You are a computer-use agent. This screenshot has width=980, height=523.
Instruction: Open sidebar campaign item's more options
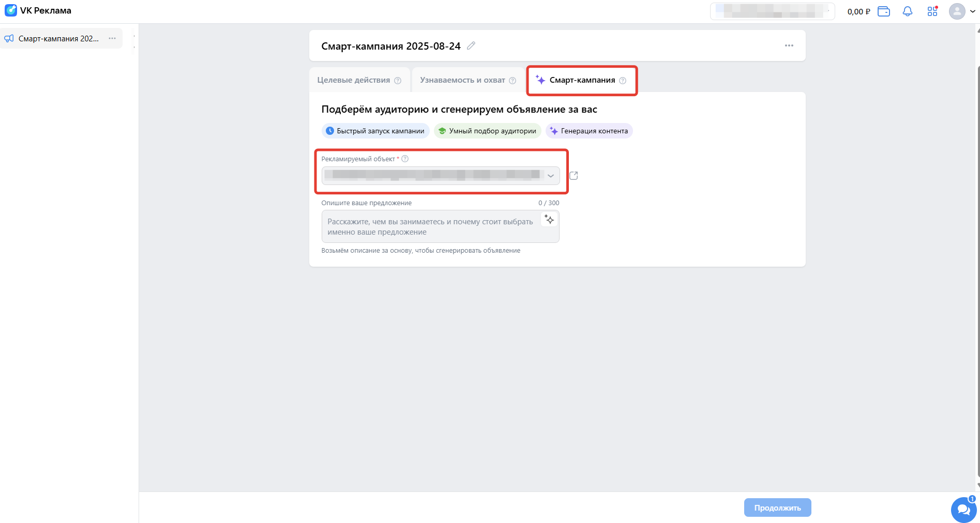coord(112,39)
